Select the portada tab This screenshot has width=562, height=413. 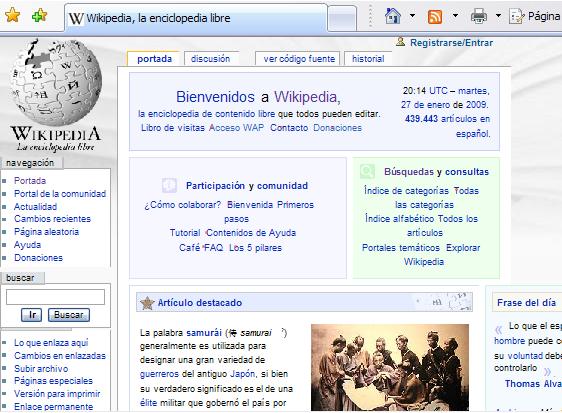[154, 59]
